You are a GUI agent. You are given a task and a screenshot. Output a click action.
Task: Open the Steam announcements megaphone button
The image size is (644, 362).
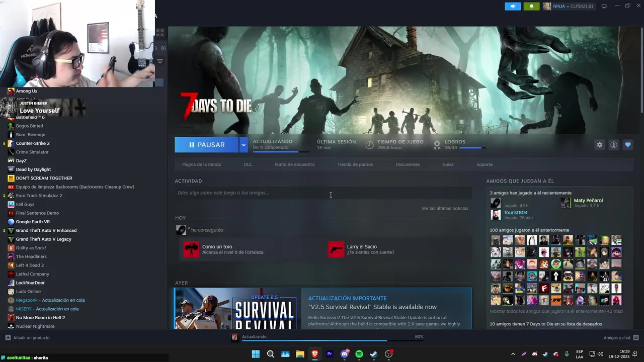click(x=513, y=6)
